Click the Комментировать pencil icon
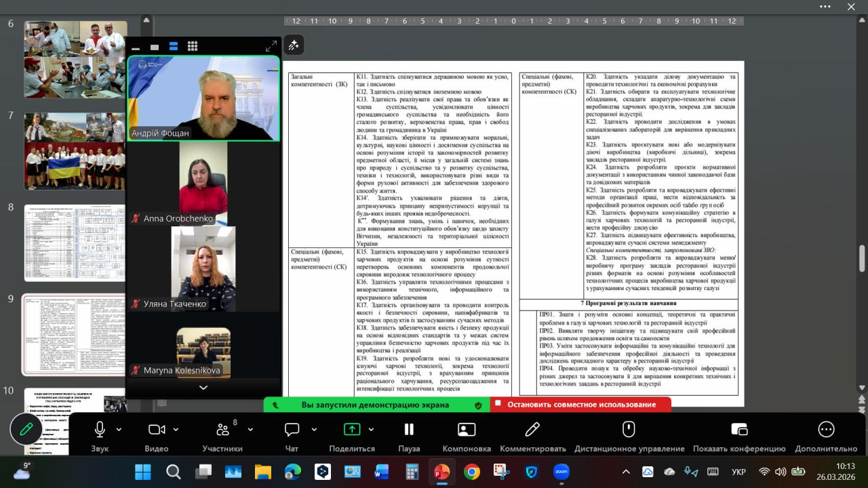This screenshot has height=488, width=868. click(x=532, y=430)
